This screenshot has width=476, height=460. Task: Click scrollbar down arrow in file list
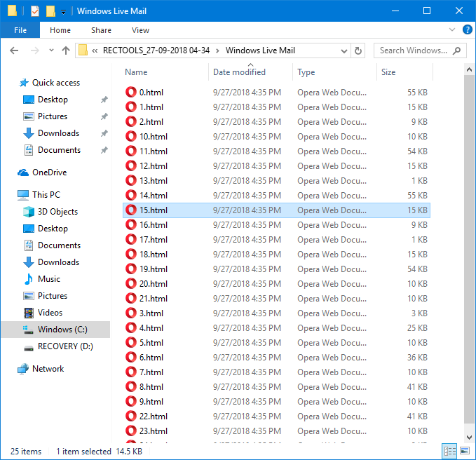click(469, 438)
